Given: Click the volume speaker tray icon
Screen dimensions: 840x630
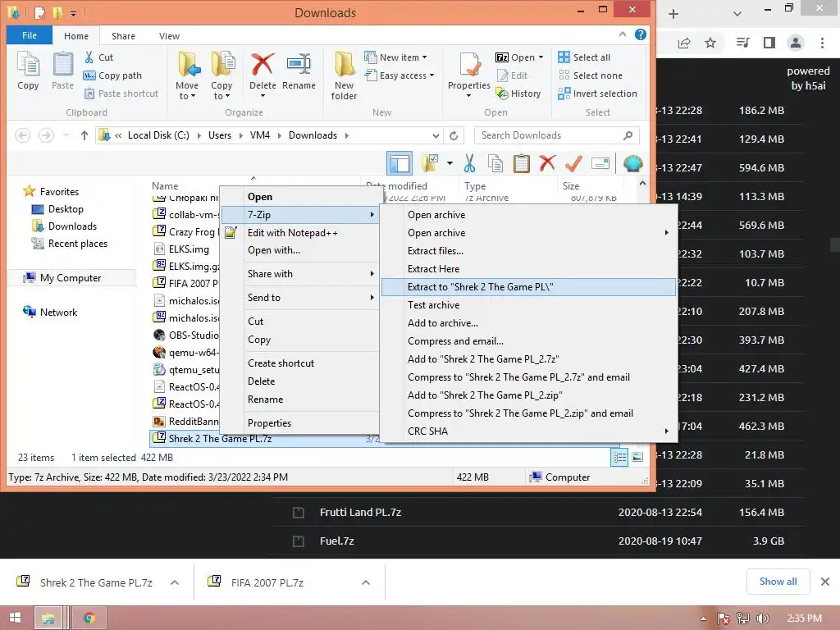Looking at the screenshot, I should pos(762,619).
